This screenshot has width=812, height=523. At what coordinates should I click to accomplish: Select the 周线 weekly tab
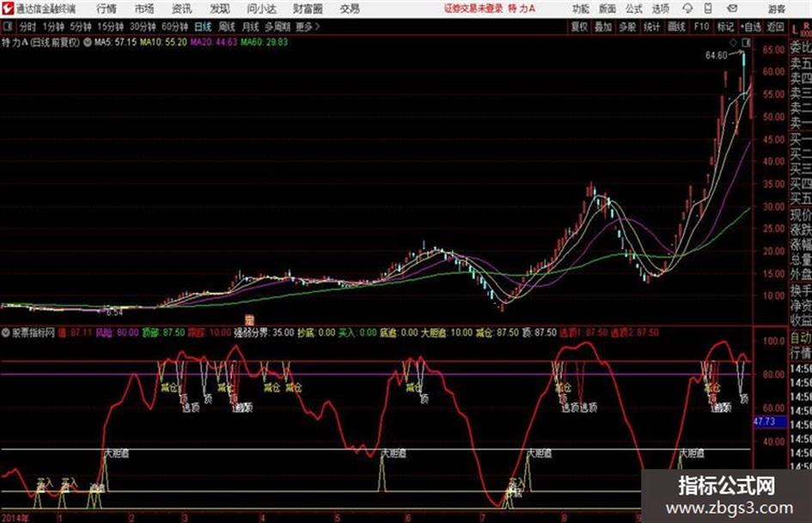(x=227, y=27)
